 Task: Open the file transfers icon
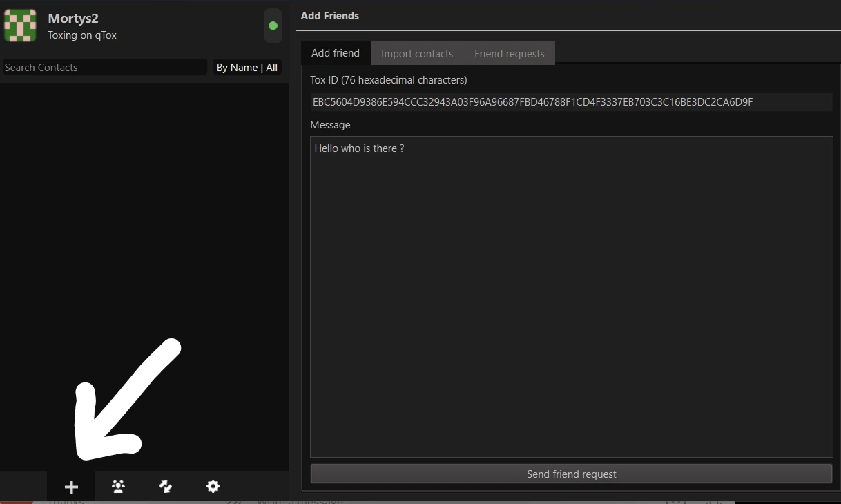point(166,487)
